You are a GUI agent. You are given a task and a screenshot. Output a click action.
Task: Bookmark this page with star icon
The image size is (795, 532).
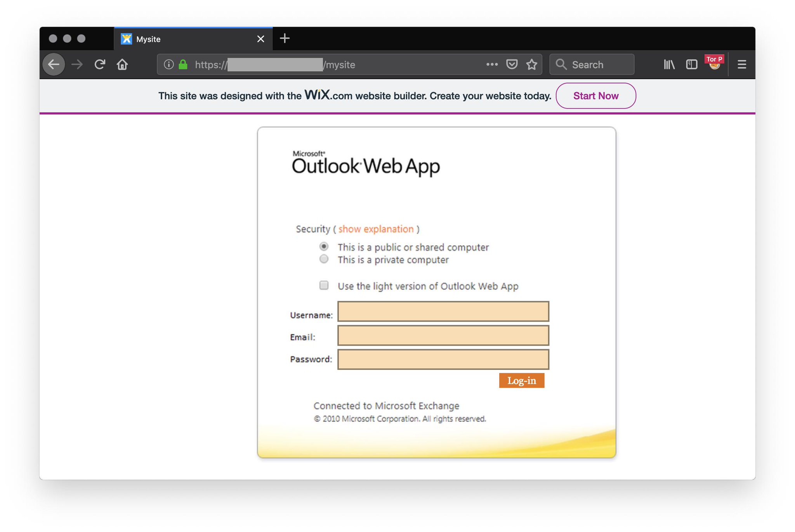click(531, 64)
